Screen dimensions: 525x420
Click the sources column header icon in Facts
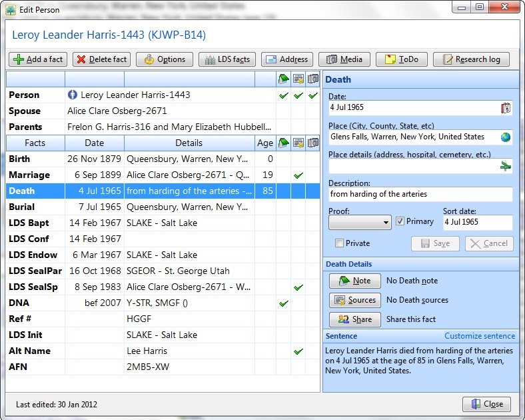(298, 143)
